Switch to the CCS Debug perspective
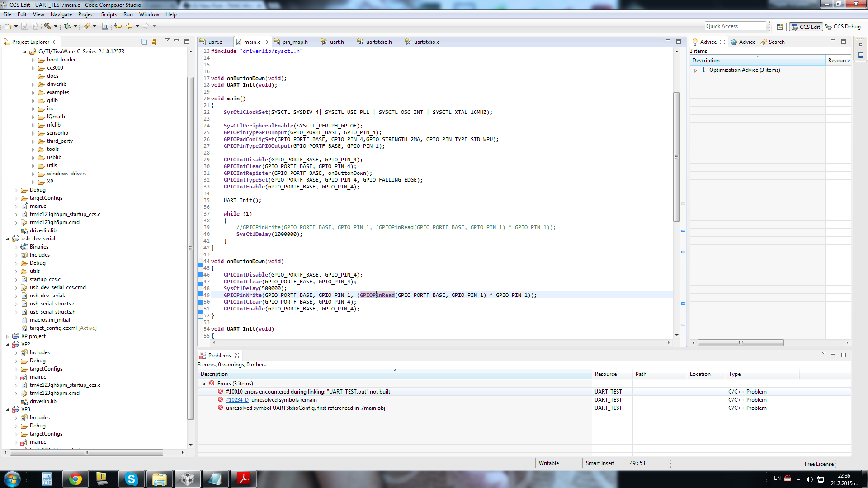 [x=843, y=27]
